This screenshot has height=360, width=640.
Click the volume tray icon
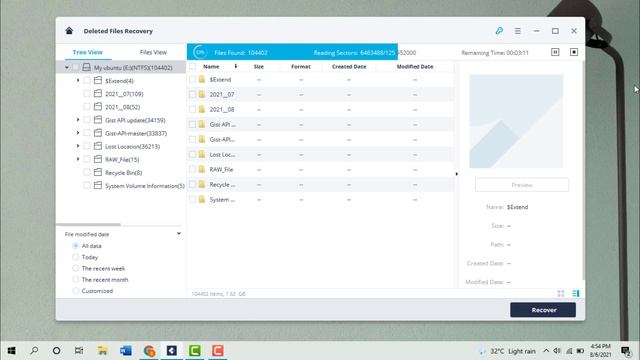pyautogui.click(x=557, y=351)
